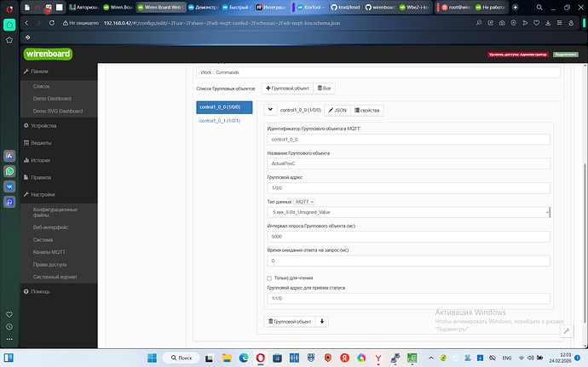
Task: Switch to the Wiren Board Web tab
Action: click(x=161, y=7)
